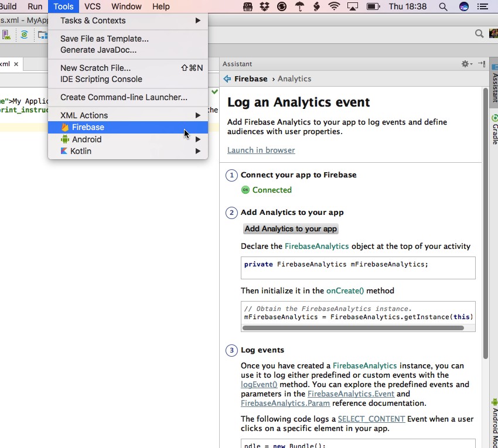The height and width of the screenshot is (448, 498).
Task: Open the Assistant panel gear settings
Action: pos(466,64)
